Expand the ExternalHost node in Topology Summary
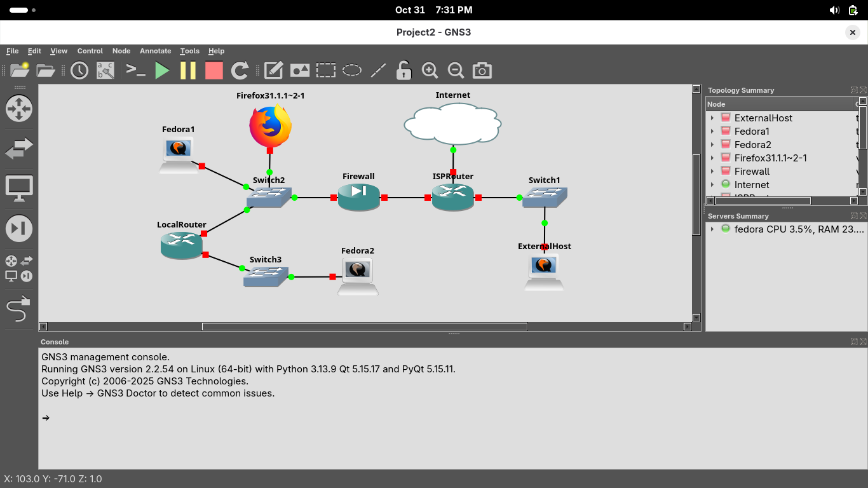Screen dimensions: 868x488 pos(712,118)
